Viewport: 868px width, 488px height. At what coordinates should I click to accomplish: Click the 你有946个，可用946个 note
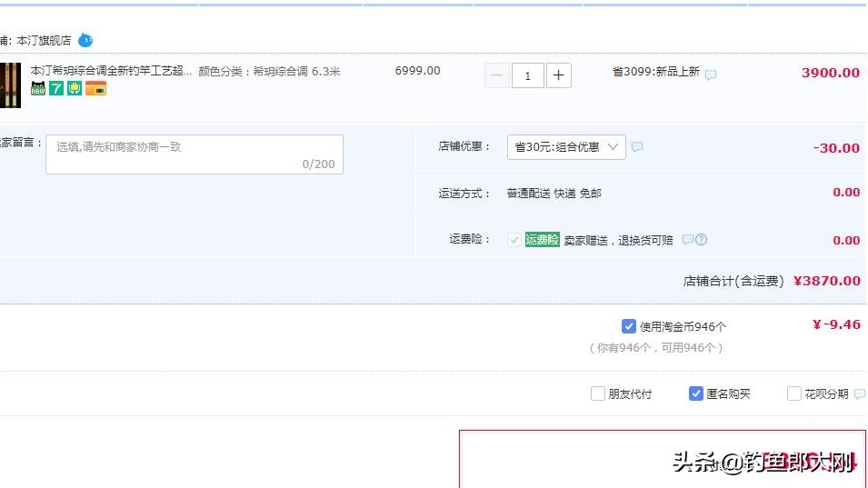point(656,347)
